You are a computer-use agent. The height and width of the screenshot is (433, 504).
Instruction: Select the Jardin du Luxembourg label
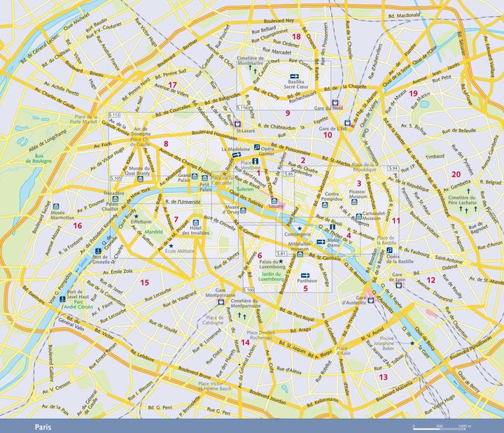(x=272, y=276)
